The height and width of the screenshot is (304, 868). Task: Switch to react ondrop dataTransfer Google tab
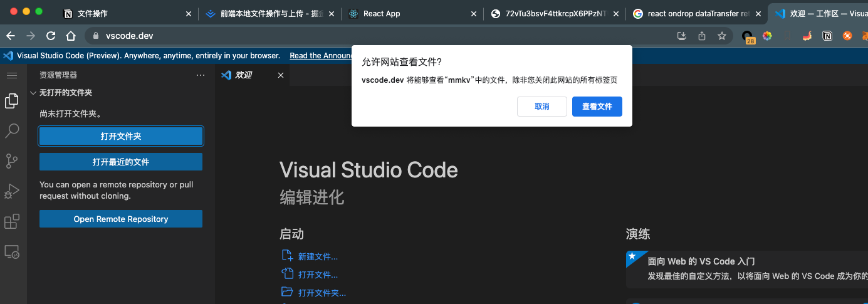pos(696,13)
